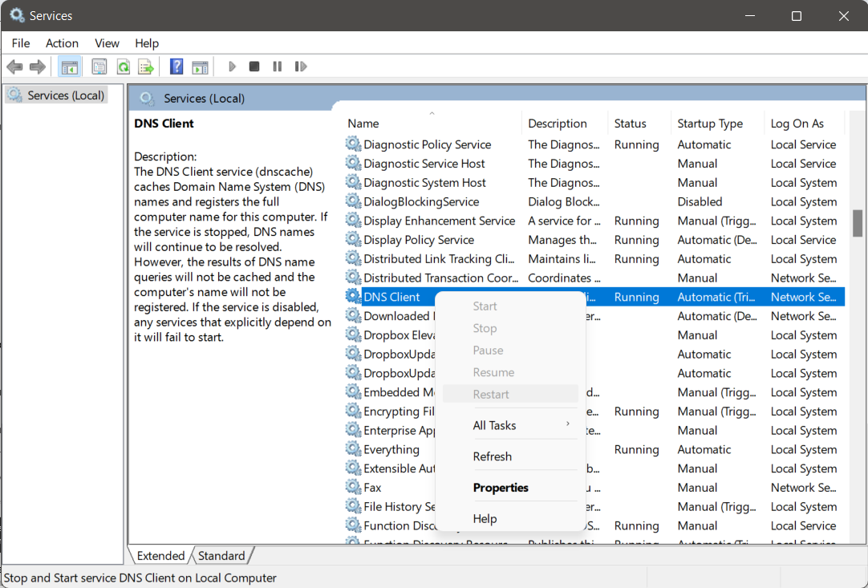This screenshot has width=868, height=588.
Task: Switch to the Standard tab
Action: click(x=221, y=555)
